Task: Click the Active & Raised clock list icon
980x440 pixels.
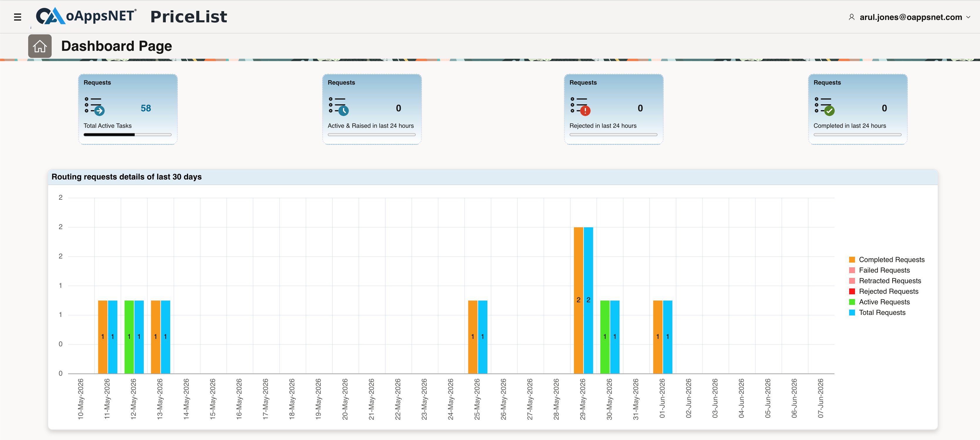Action: coord(338,106)
